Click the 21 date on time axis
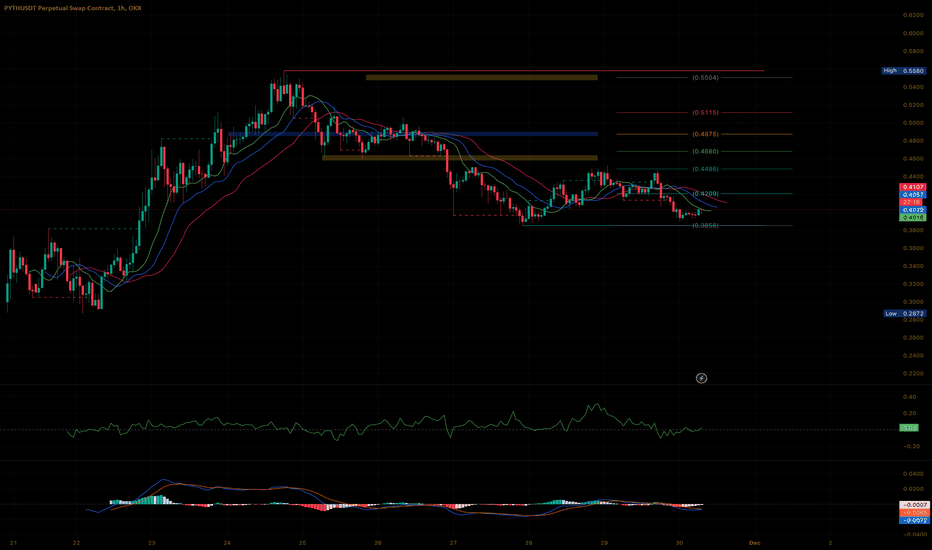The height and width of the screenshot is (550, 932). pos(13,543)
